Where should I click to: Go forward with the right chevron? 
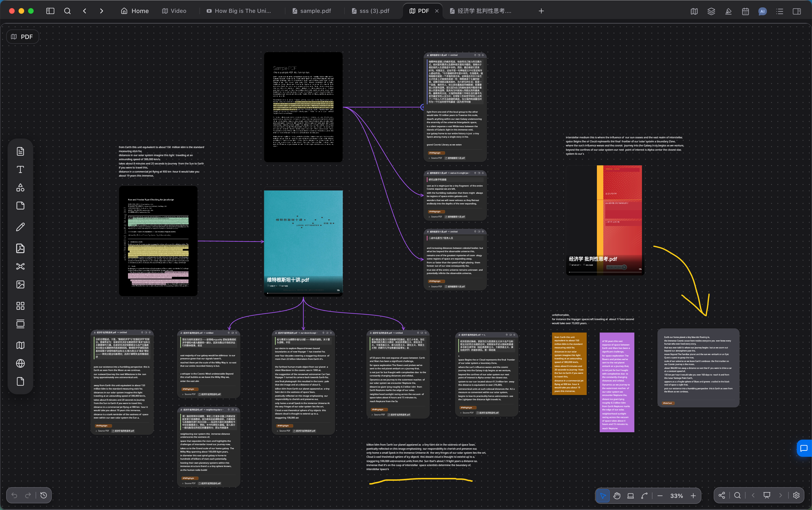101,11
